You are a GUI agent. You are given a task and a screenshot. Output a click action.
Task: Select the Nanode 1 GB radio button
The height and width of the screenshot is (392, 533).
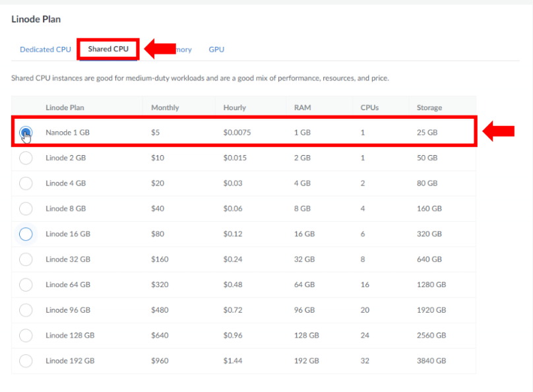pyautogui.click(x=26, y=133)
